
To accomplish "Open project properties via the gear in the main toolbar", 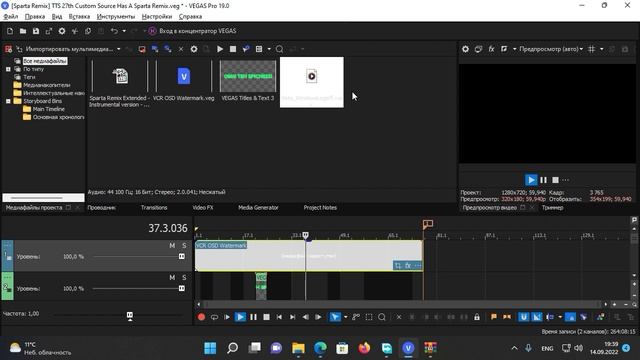I will 62,31.
